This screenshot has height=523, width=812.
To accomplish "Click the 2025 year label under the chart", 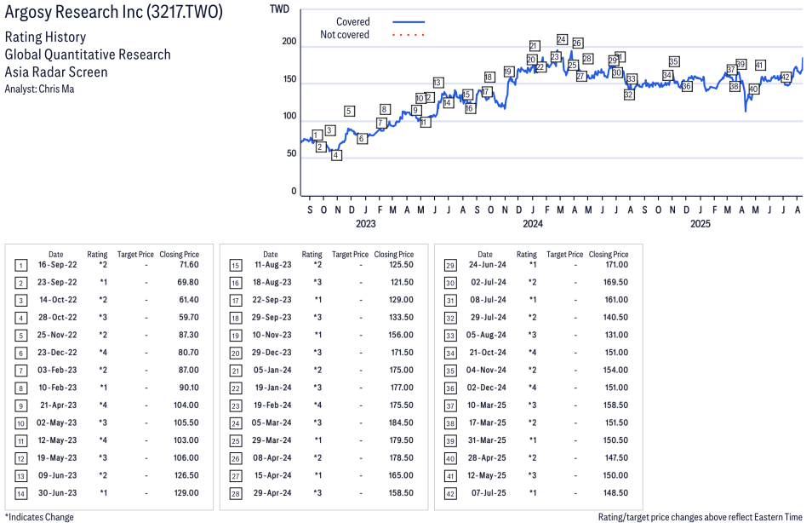I will [x=700, y=223].
